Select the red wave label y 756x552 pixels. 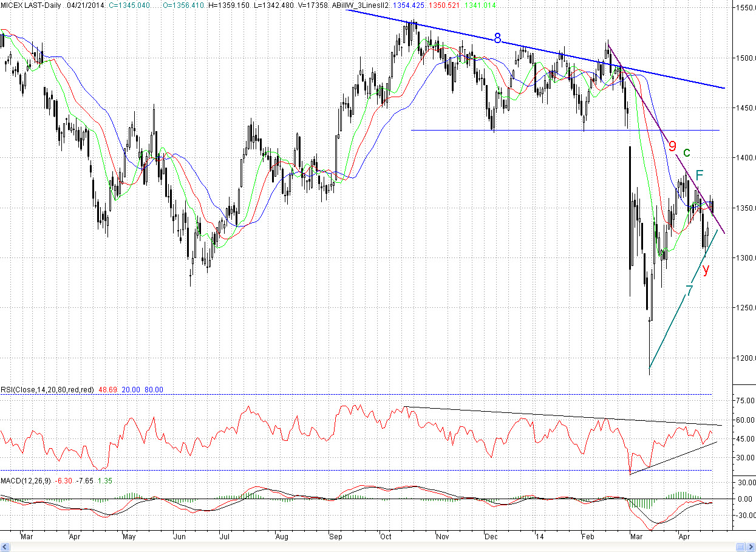click(x=706, y=269)
